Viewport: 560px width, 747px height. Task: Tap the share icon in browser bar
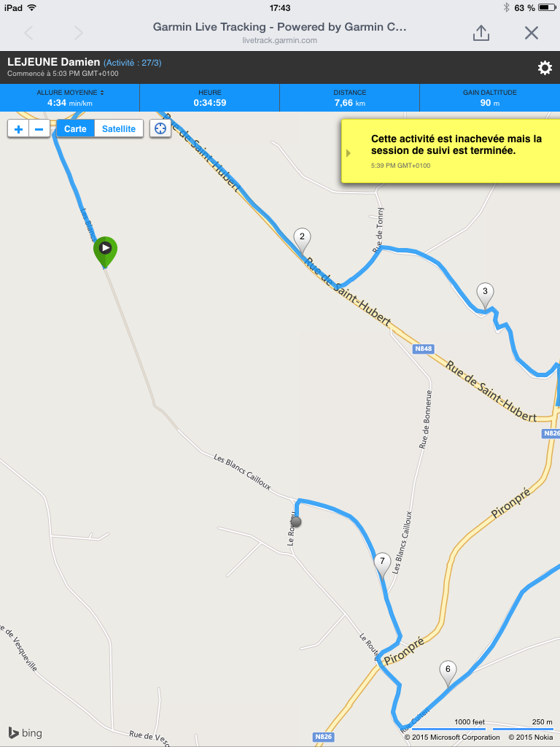[x=481, y=33]
